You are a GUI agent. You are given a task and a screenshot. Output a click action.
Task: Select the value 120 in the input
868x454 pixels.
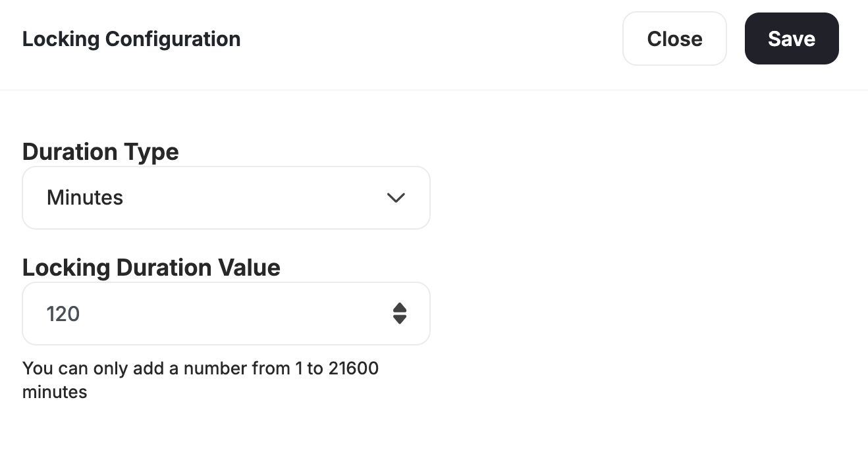coord(63,314)
